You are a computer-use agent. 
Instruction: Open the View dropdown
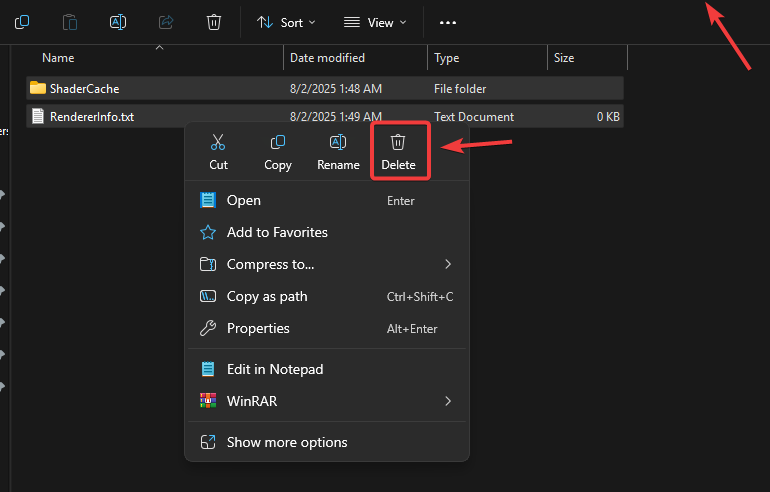click(x=375, y=22)
